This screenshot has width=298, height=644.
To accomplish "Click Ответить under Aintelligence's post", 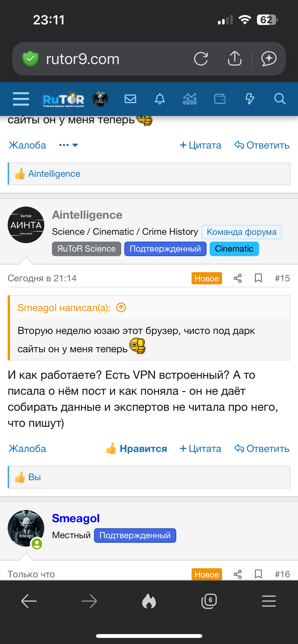I will coord(262,449).
